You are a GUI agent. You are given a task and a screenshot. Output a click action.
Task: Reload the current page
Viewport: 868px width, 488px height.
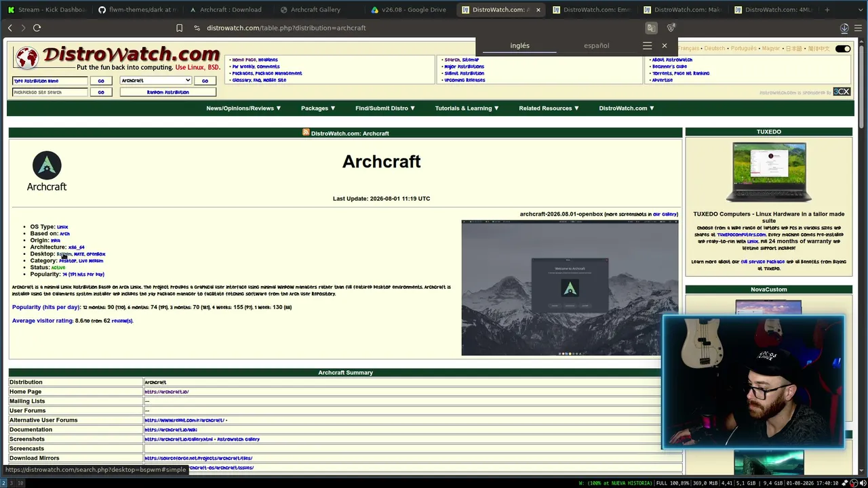coord(37,28)
